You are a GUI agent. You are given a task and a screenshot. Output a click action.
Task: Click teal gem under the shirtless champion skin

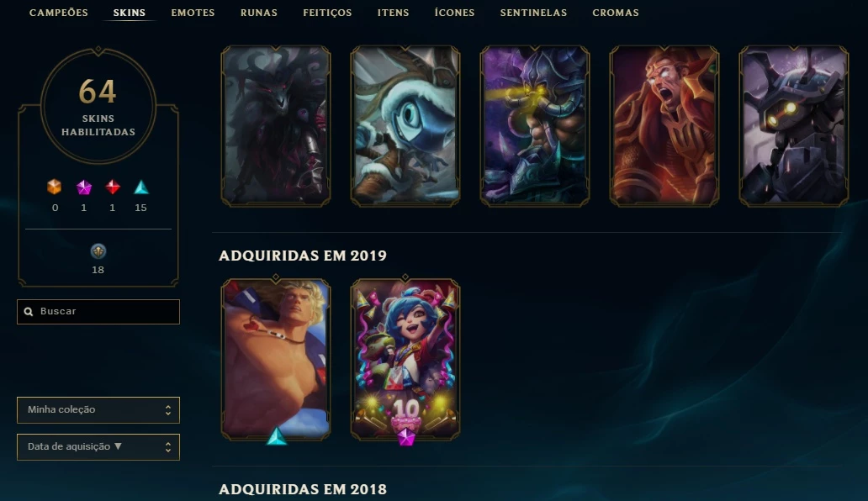[276, 436]
